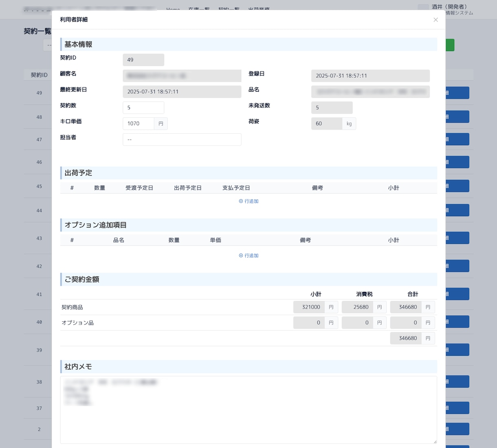Click the オプション品 消費税 field

pos(357,322)
